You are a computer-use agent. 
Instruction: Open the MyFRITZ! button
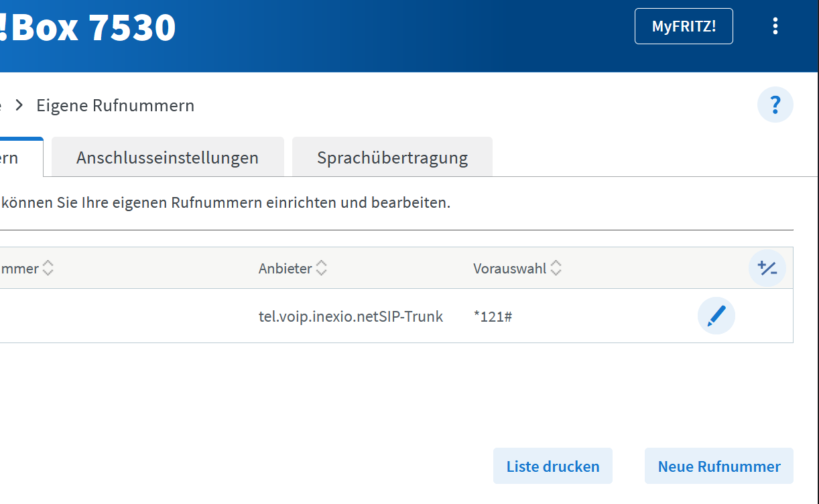click(684, 26)
